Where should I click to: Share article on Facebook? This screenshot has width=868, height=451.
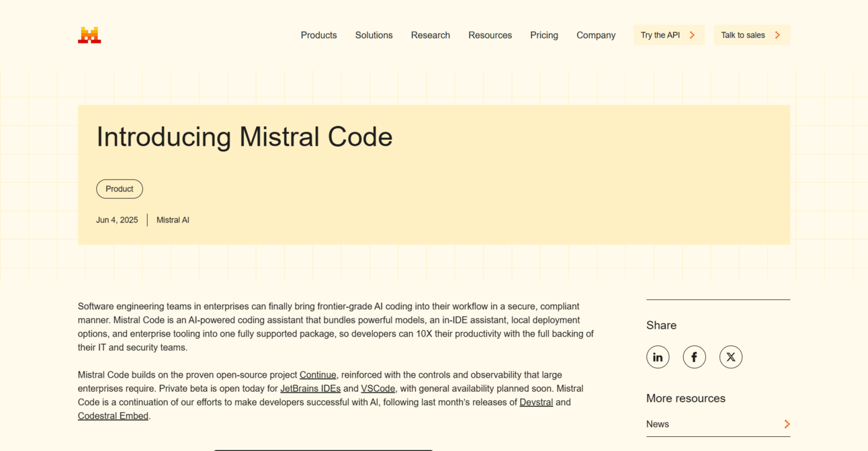[694, 357]
